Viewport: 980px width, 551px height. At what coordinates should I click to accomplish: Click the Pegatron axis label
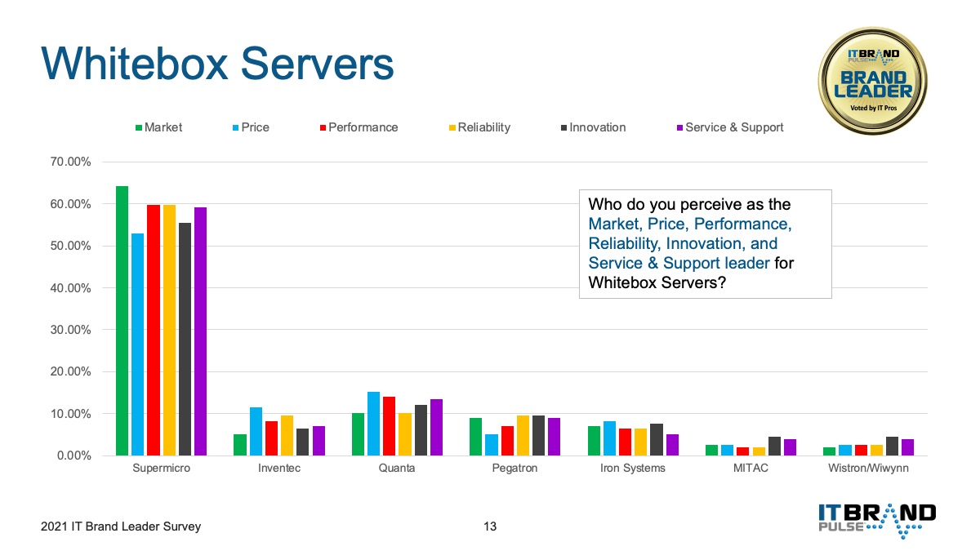[x=514, y=469]
